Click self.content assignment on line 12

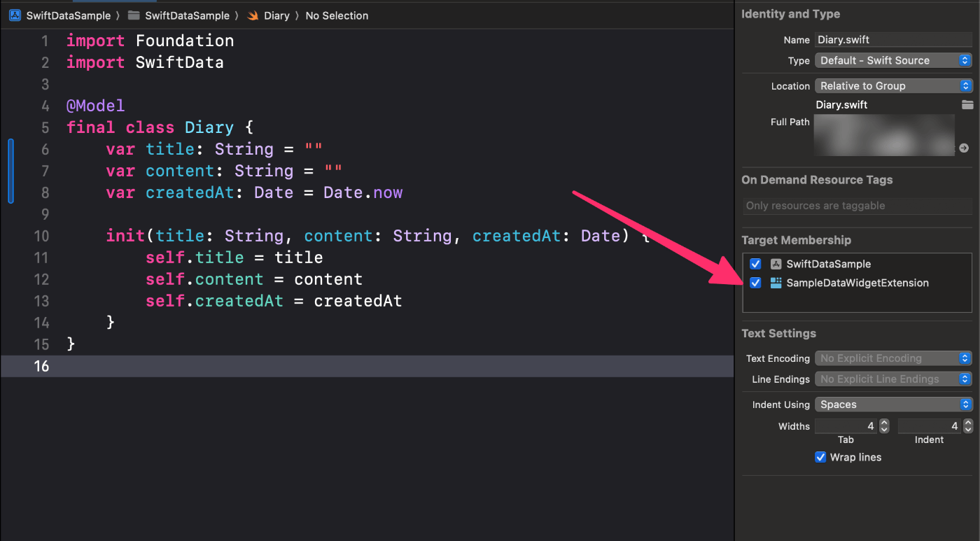point(253,279)
